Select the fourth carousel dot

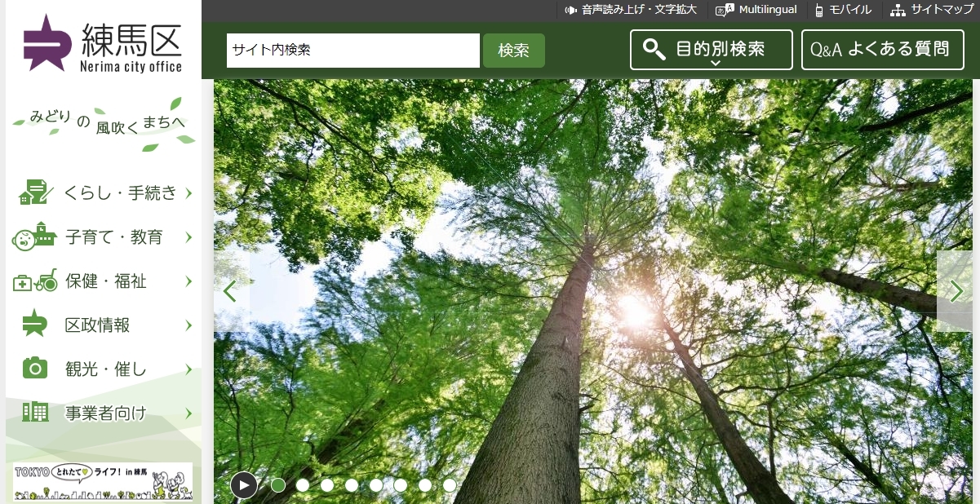coord(352,485)
